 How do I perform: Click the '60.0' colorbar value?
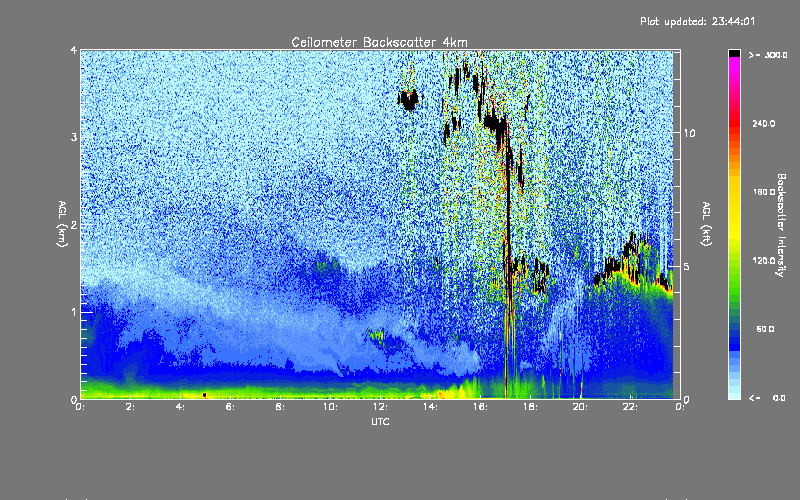pos(765,329)
